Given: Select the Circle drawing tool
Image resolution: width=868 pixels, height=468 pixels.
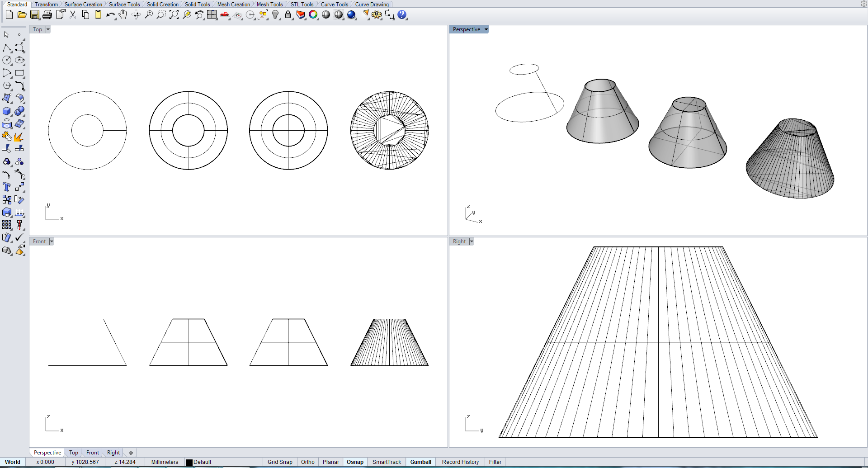Looking at the screenshot, I should click(x=7, y=60).
